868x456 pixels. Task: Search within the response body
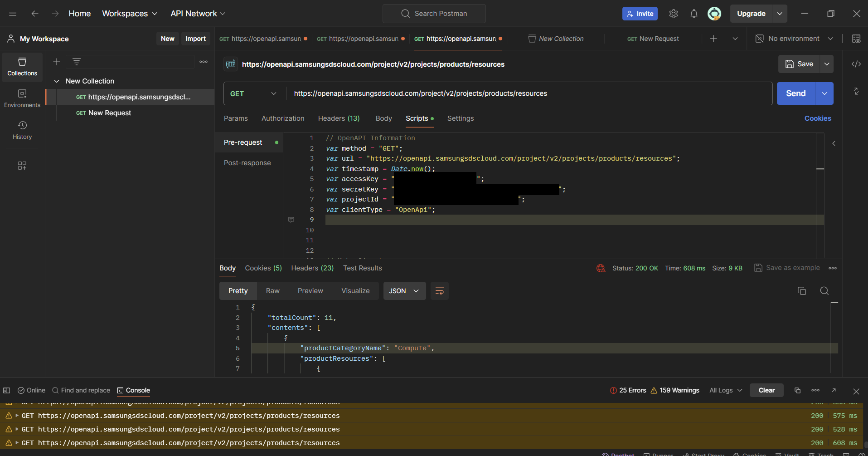click(x=824, y=291)
